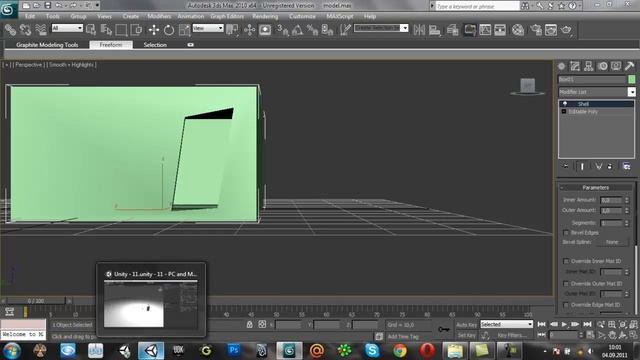Enable Override Inner Mat ID checkbox
This screenshot has height=360, width=640.
pos(566,261)
